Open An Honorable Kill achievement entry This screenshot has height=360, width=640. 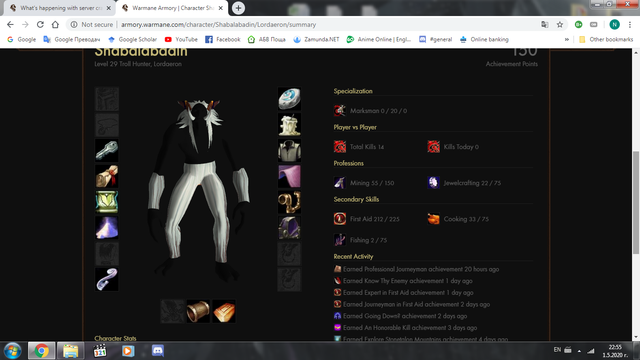coord(405,328)
